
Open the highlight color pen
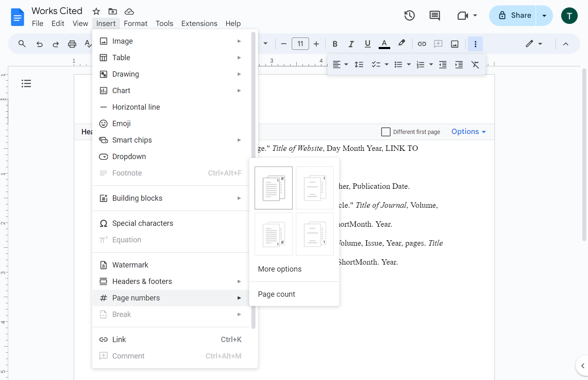401,43
